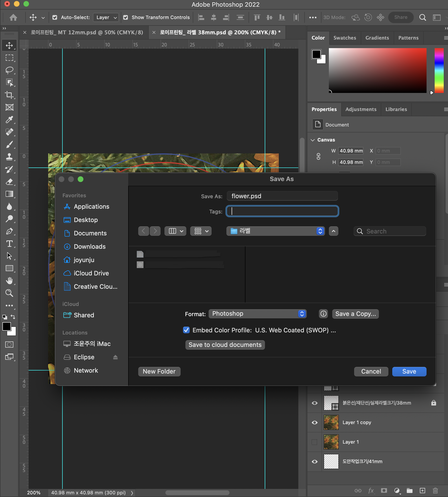This screenshot has width=448, height=497.
Task: Select the Lasso tool
Action: tap(9, 70)
